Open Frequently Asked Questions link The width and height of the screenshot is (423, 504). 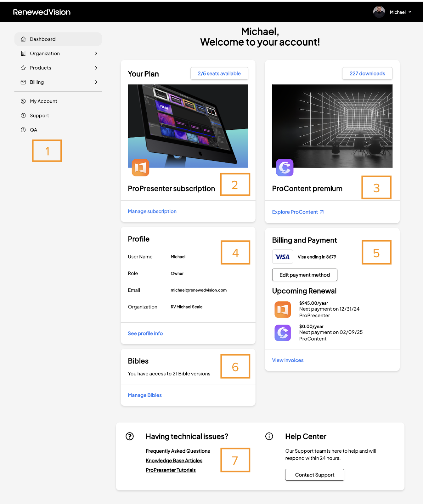pos(178,451)
